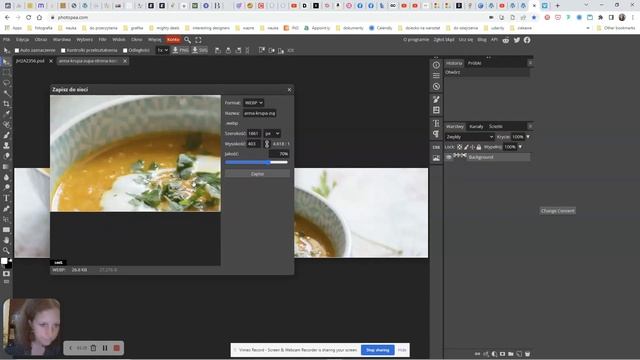The height and width of the screenshot is (360, 640).
Task: Open Photopea's Reddit page icon
Action: click(506, 40)
